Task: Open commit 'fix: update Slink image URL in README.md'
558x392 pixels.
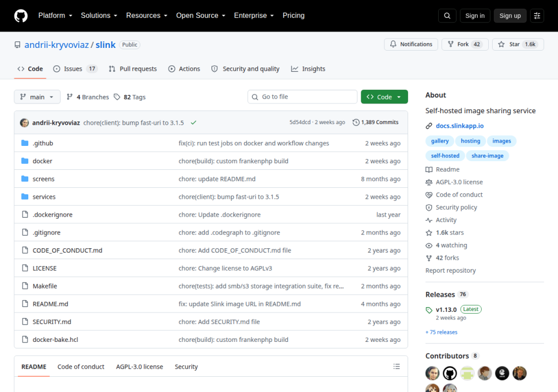Action: click(240, 304)
